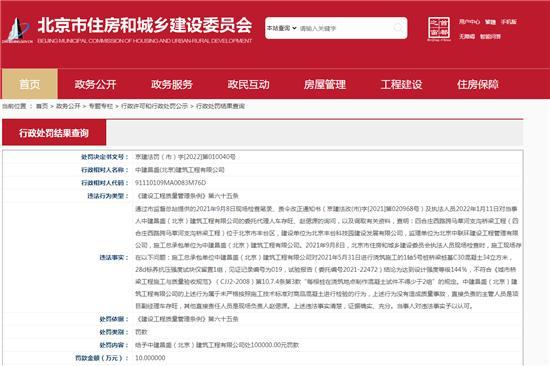The width and height of the screenshot is (550, 366).
Task: Click the Beijing housing commission building logo
Action: [18, 30]
